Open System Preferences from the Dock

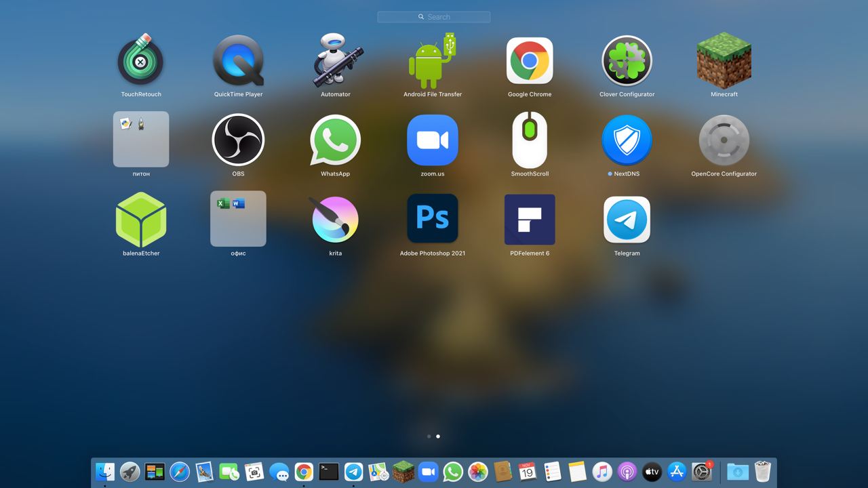pyautogui.click(x=702, y=472)
